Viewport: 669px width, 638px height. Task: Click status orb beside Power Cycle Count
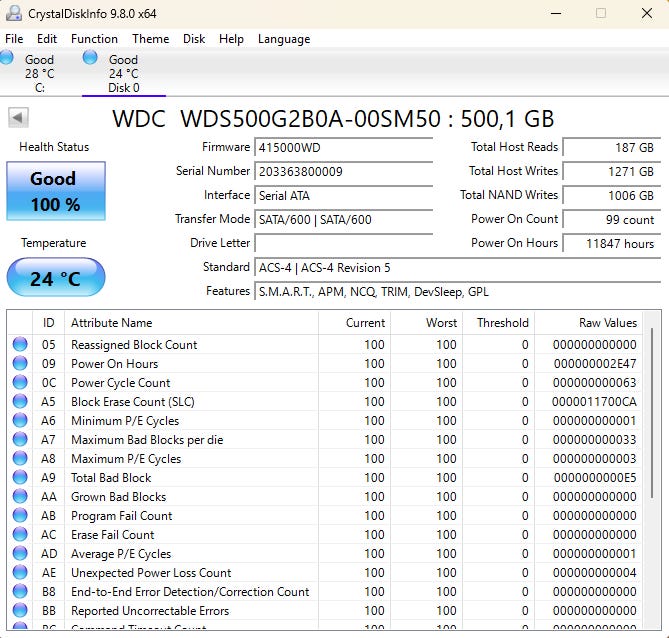click(x=20, y=383)
